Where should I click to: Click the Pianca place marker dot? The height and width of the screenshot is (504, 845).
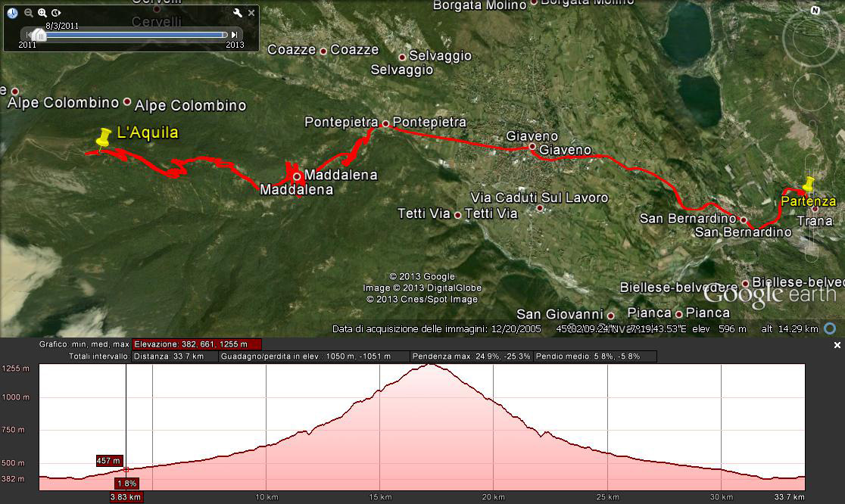679,314
